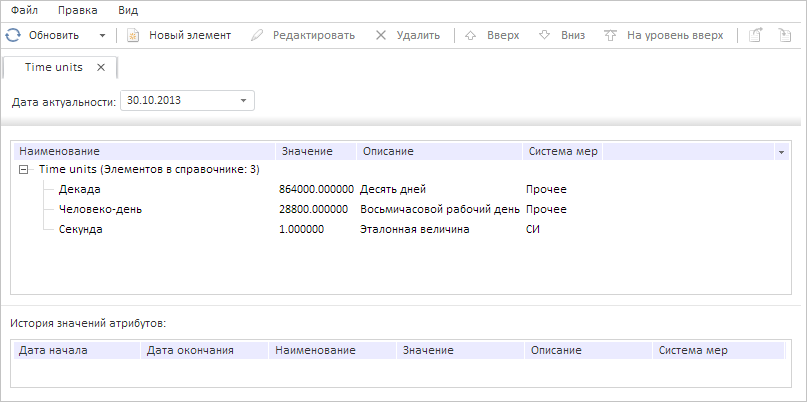The height and width of the screenshot is (402, 807).
Task: Open the Обновить dropdown arrow
Action: [x=102, y=35]
